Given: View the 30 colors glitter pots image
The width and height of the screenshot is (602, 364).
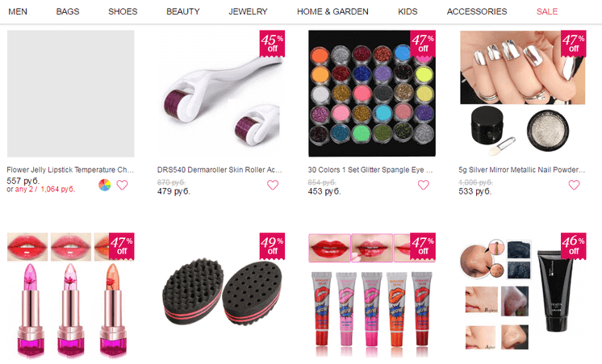Looking at the screenshot, I should coord(372,94).
